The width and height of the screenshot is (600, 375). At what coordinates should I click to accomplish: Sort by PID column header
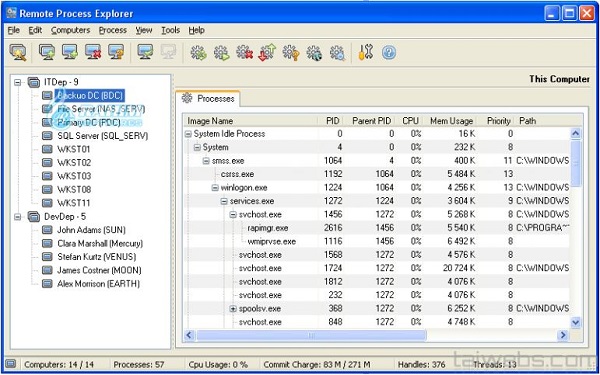point(331,121)
